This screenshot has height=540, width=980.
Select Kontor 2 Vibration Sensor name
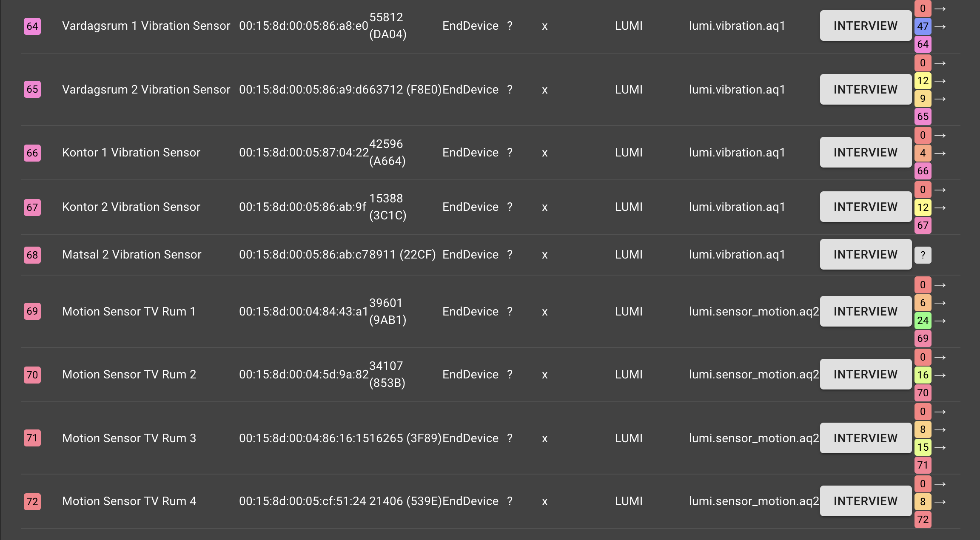click(x=131, y=207)
